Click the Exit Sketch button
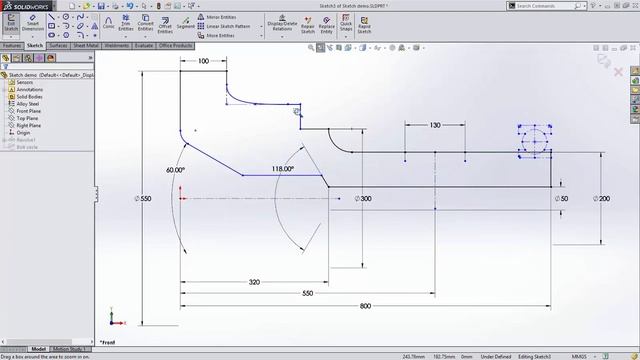 click(11, 23)
